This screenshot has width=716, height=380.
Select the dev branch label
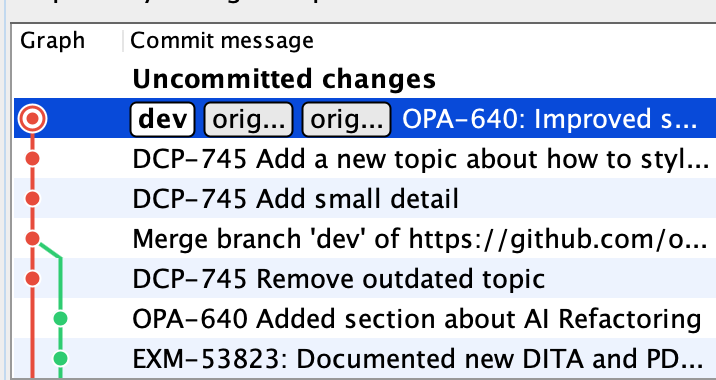click(x=163, y=119)
